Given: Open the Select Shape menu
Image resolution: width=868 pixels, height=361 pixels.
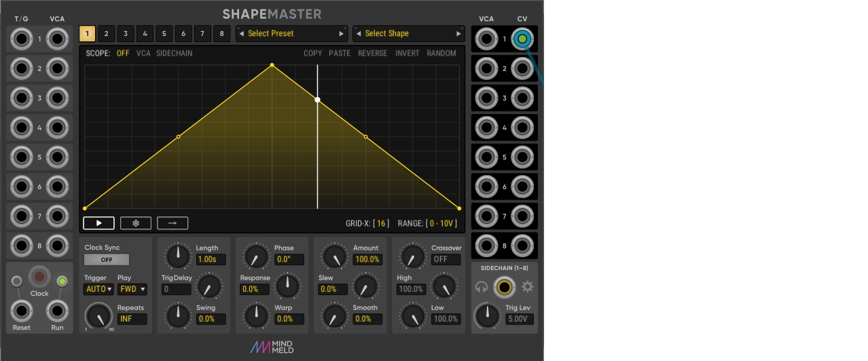Looking at the screenshot, I should tap(410, 33).
